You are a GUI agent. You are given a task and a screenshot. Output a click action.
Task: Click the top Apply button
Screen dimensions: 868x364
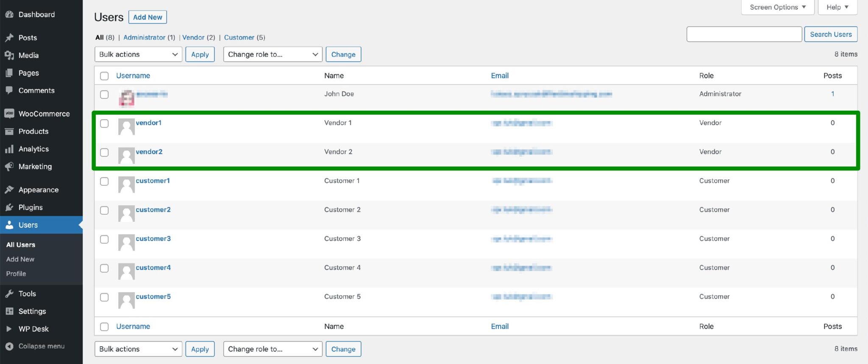pyautogui.click(x=200, y=54)
